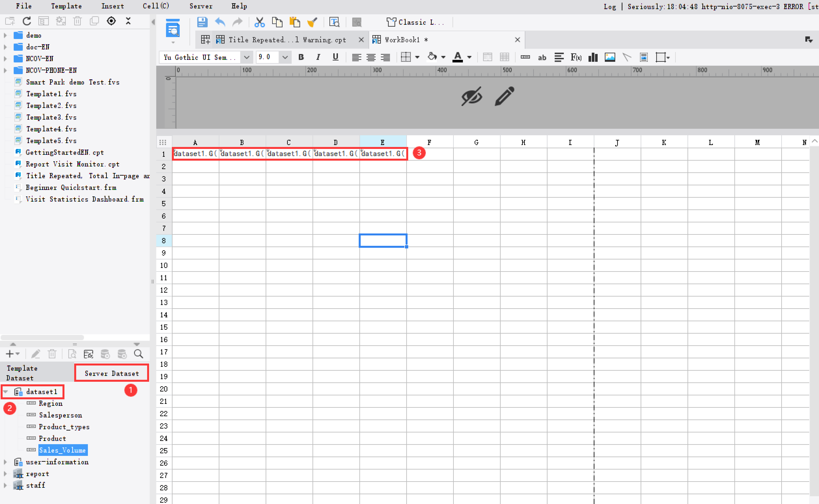This screenshot has width=819, height=504.
Task: Insert a chart using the chart icon
Action: [x=593, y=57]
